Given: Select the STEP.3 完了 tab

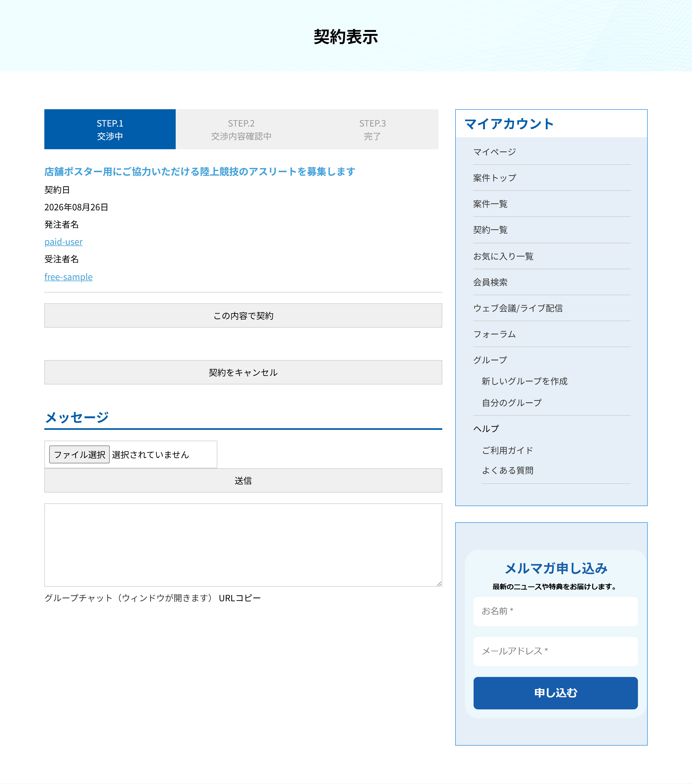Looking at the screenshot, I should pos(372,129).
